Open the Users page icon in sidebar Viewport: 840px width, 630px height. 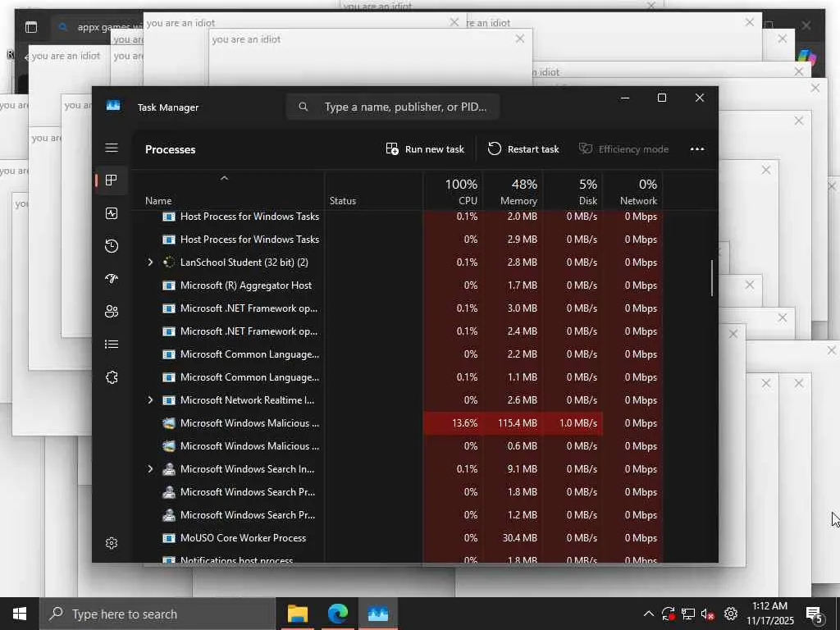(x=112, y=311)
